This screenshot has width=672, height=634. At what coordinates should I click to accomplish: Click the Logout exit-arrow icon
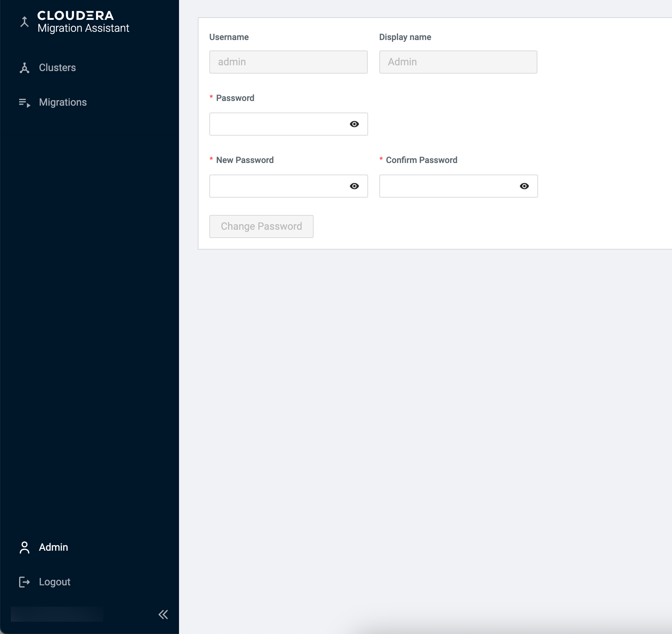click(x=24, y=582)
